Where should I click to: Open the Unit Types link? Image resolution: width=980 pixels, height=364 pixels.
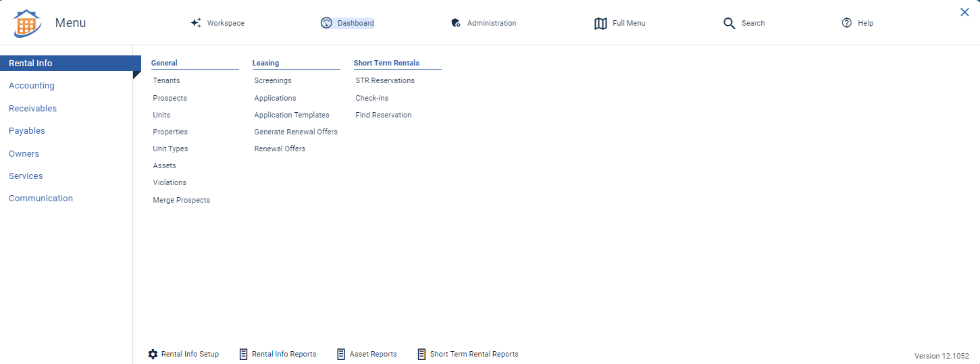170,149
